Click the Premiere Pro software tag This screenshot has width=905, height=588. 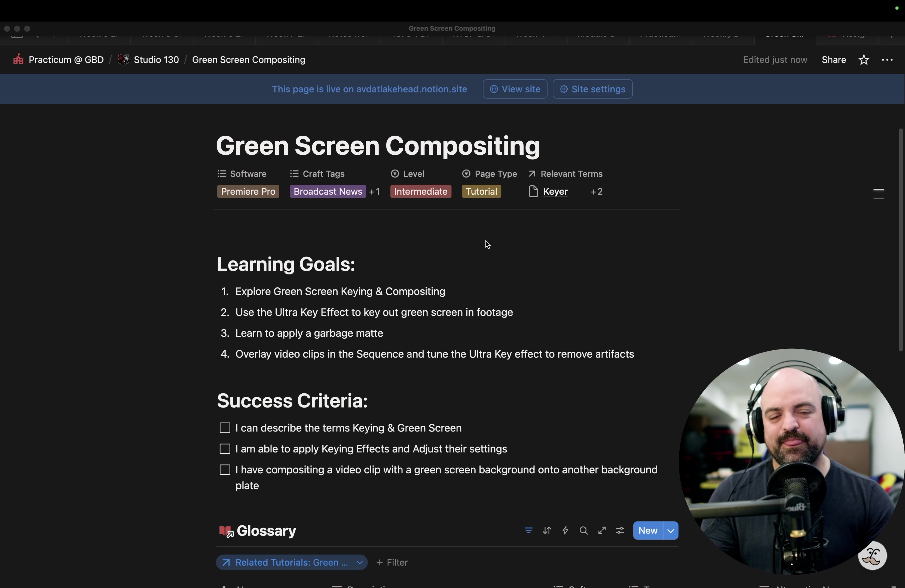(x=248, y=192)
